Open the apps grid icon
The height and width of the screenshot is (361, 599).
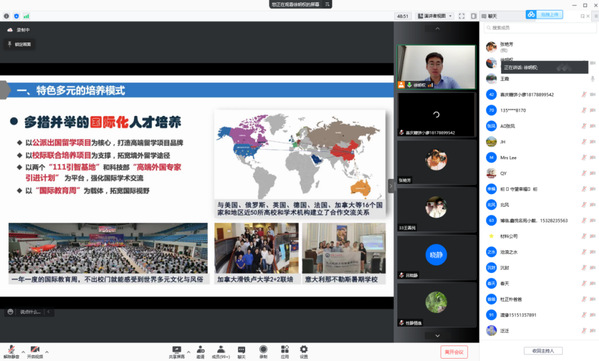285,352
